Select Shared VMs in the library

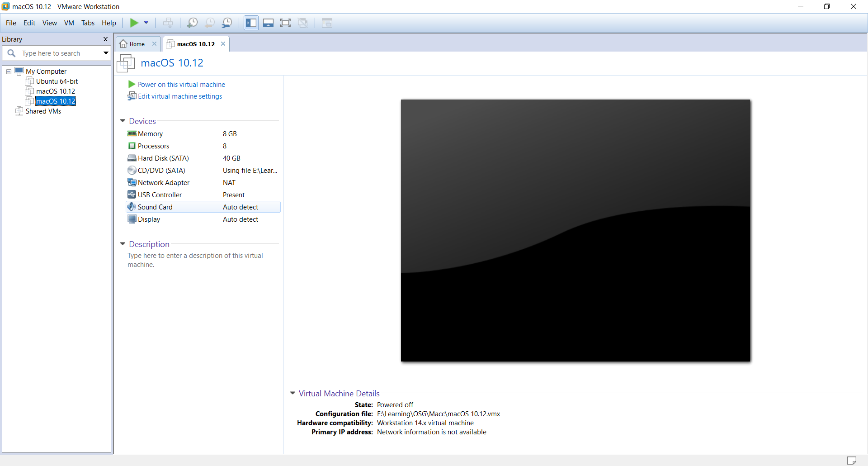tap(43, 111)
